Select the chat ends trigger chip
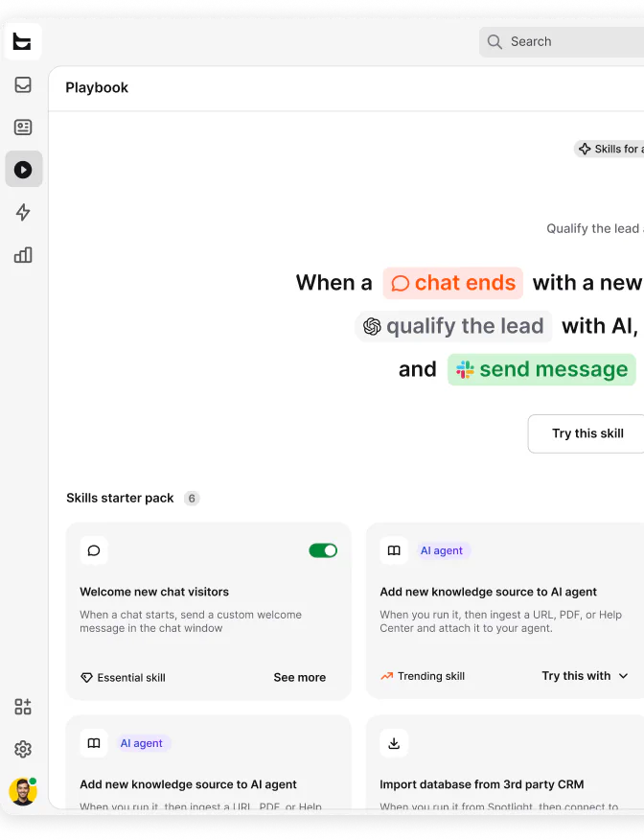The image size is (644, 840). coord(453,283)
